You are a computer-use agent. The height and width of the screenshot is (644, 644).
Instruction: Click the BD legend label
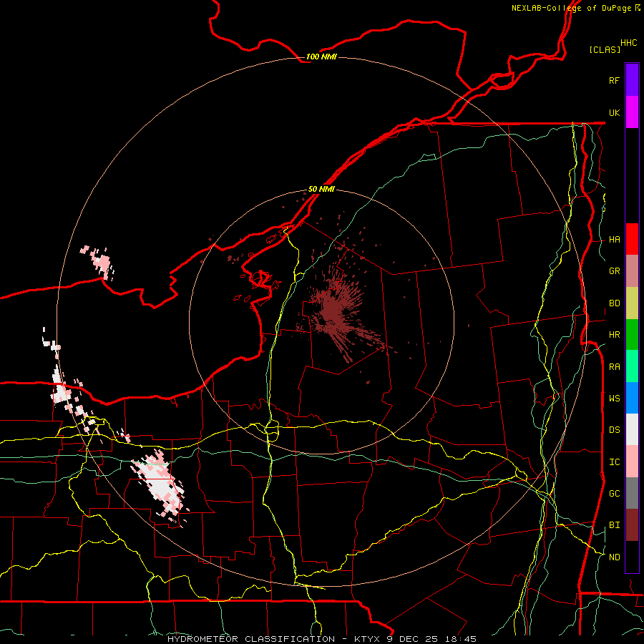pyautogui.click(x=614, y=303)
